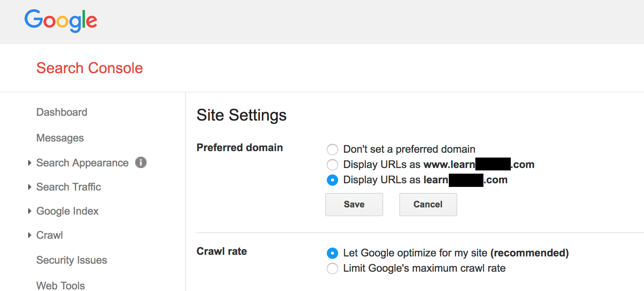Viewport: 644px width, 291px height.
Task: Open the Google Index section label
Action: [x=68, y=211]
